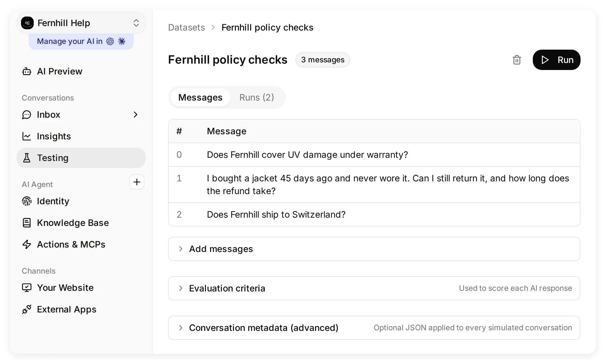The width and height of the screenshot is (606, 364).
Task: Click the Manage your AI in banner
Action: click(x=81, y=41)
